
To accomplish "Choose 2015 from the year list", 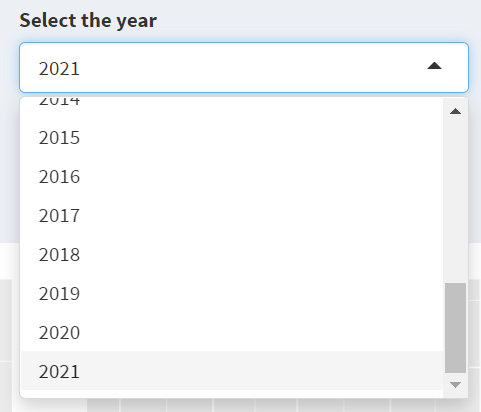I will (232, 137).
